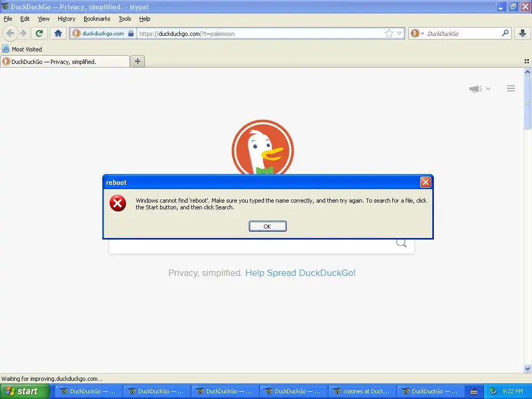
Task: Open a new tab with plus button
Action: tap(137, 61)
